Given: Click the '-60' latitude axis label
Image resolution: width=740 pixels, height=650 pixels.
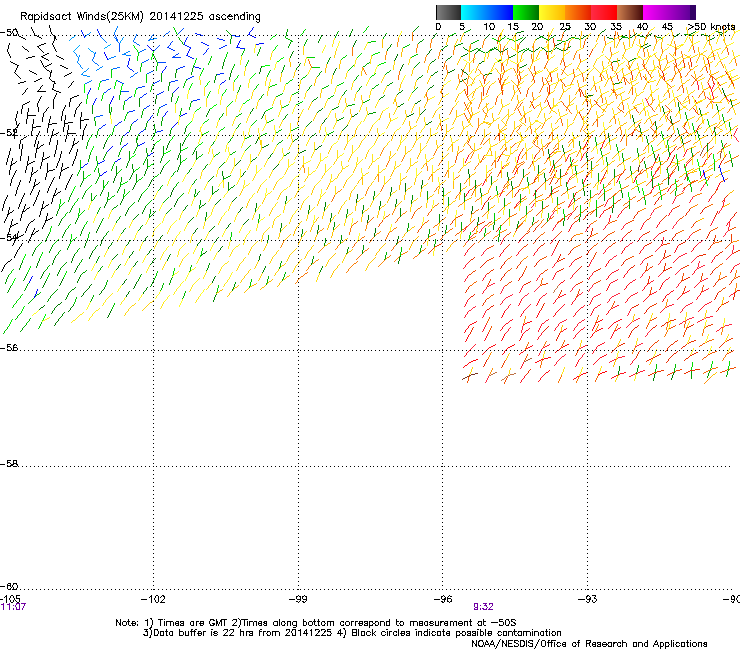Looking at the screenshot, I should coord(9,586).
